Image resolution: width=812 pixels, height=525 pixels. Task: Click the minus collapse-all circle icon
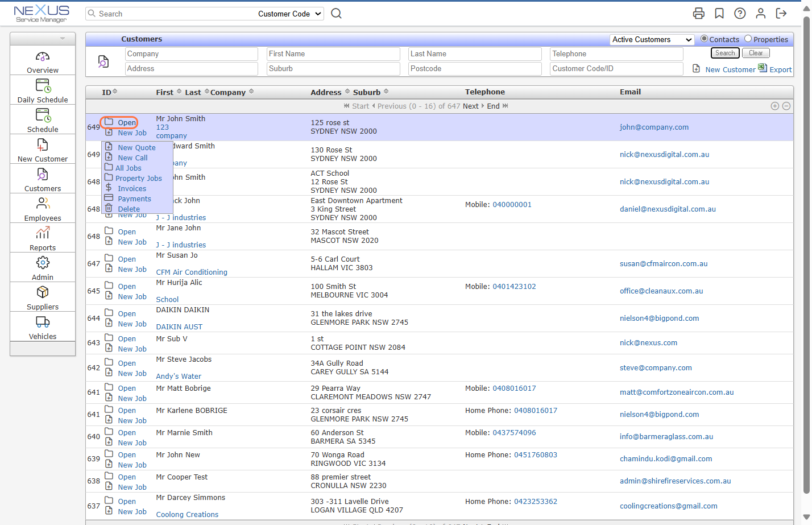coord(786,106)
